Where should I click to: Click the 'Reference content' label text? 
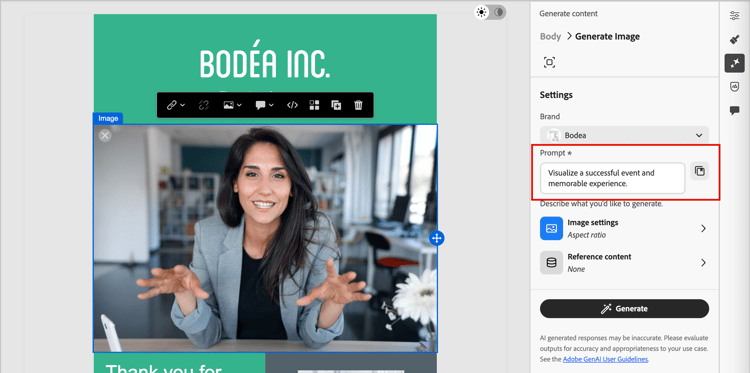[x=599, y=257]
